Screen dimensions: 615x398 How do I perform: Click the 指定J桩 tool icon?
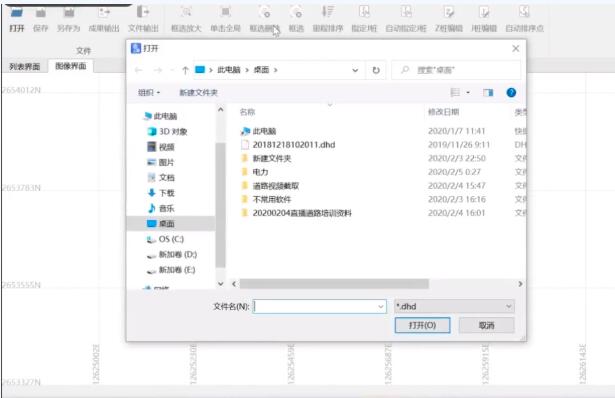364,12
